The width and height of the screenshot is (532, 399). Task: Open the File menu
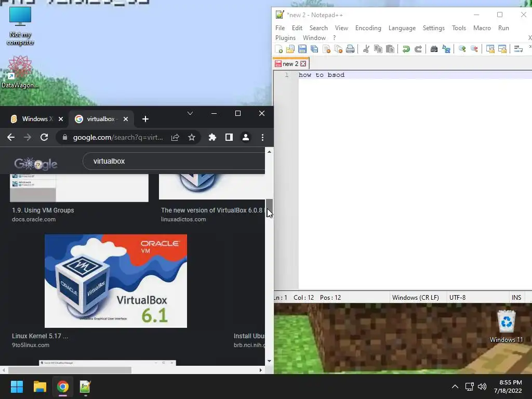pyautogui.click(x=280, y=28)
